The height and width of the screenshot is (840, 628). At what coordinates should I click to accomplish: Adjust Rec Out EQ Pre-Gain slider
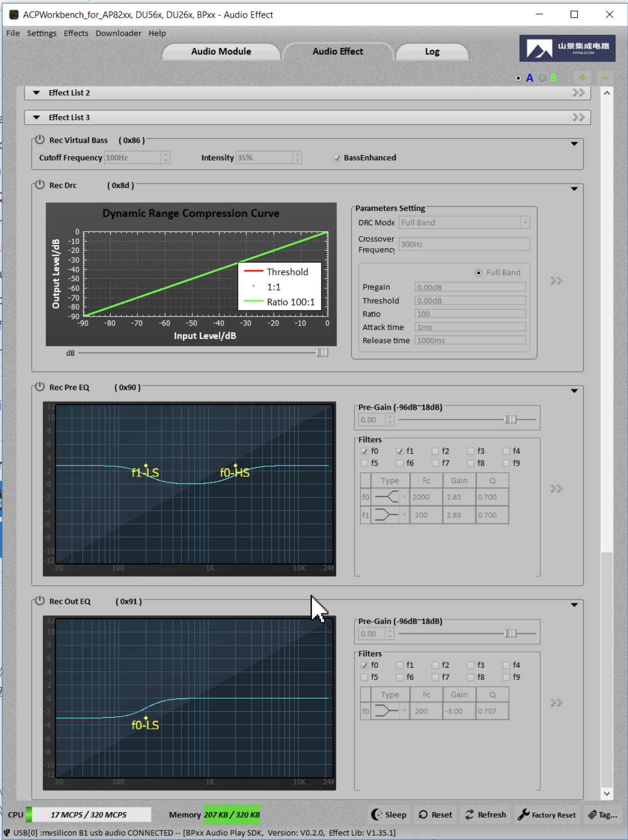510,633
